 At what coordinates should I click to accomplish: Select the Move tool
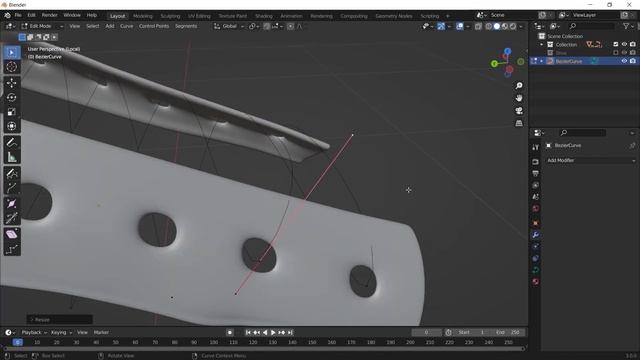(x=11, y=83)
